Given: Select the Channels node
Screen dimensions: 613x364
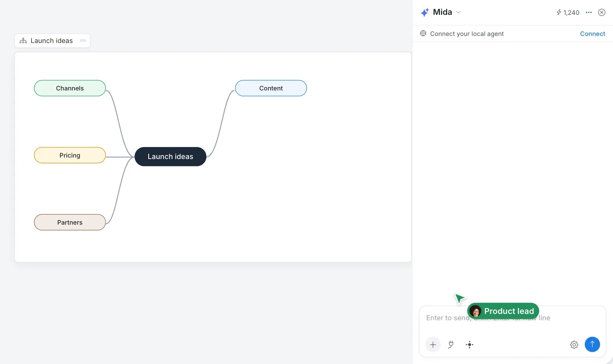Looking at the screenshot, I should (x=70, y=88).
